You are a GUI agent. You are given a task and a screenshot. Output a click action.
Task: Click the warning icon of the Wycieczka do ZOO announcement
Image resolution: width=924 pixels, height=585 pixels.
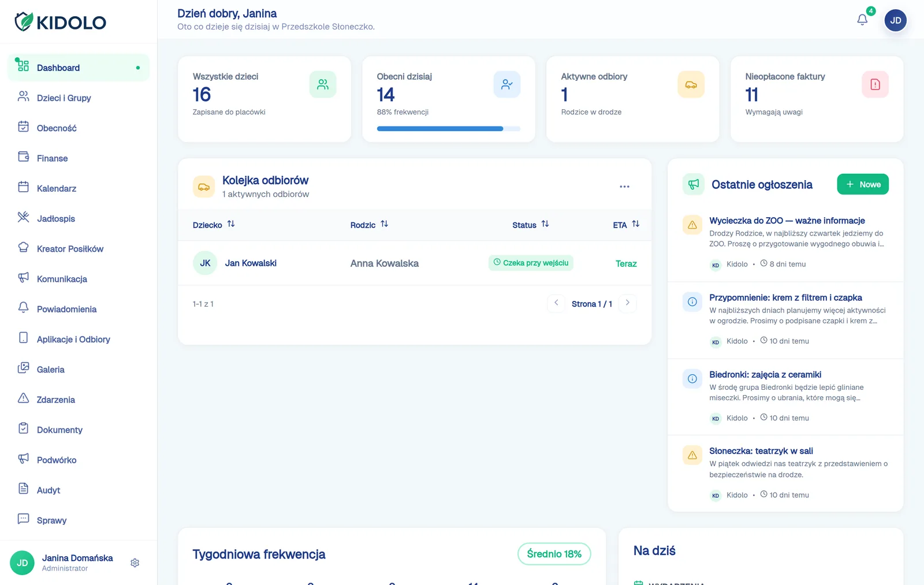[x=692, y=225]
